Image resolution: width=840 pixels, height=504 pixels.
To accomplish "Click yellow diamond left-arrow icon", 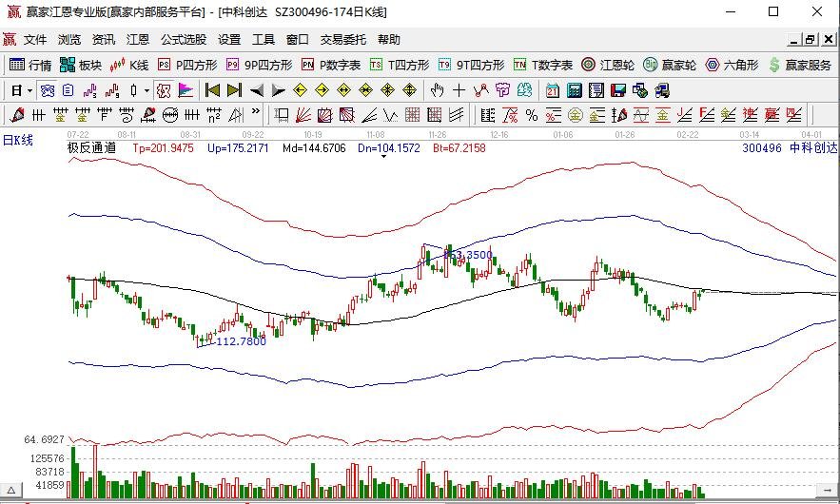I will pyautogui.click(x=300, y=90).
